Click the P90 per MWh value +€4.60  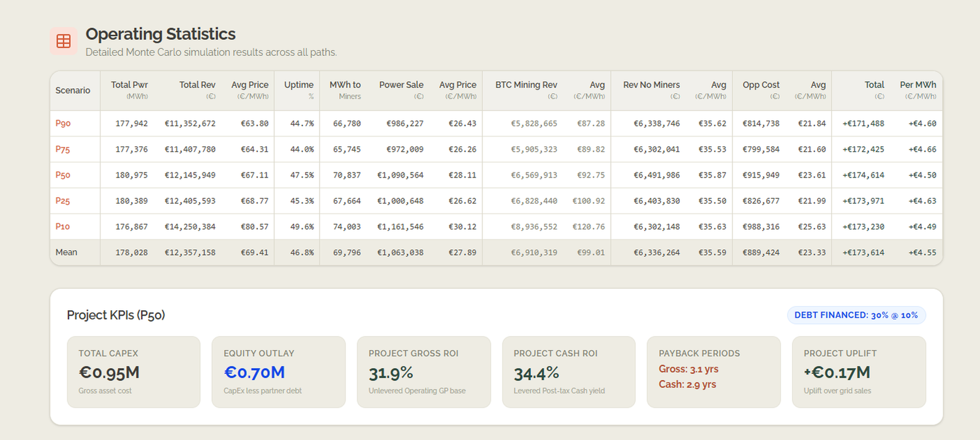(x=922, y=124)
